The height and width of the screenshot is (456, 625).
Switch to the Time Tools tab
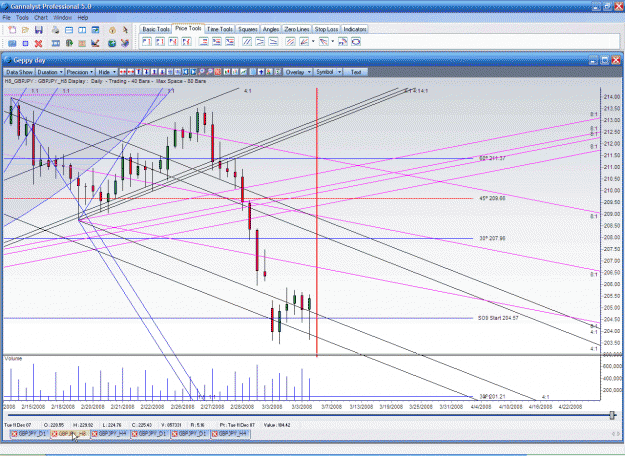[220, 29]
